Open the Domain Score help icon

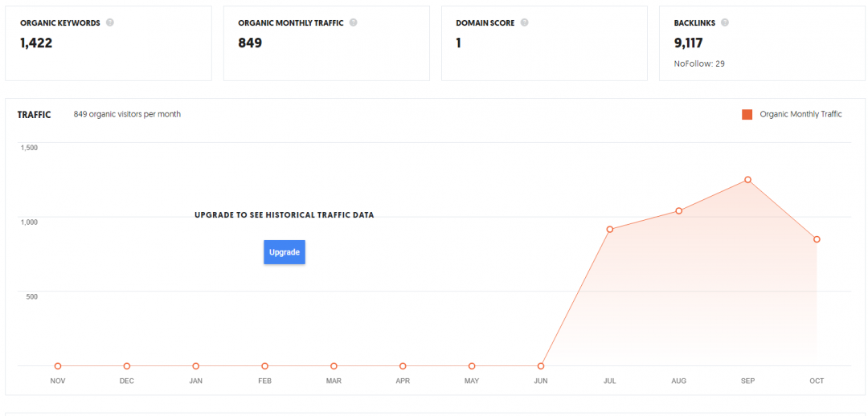[x=524, y=22]
